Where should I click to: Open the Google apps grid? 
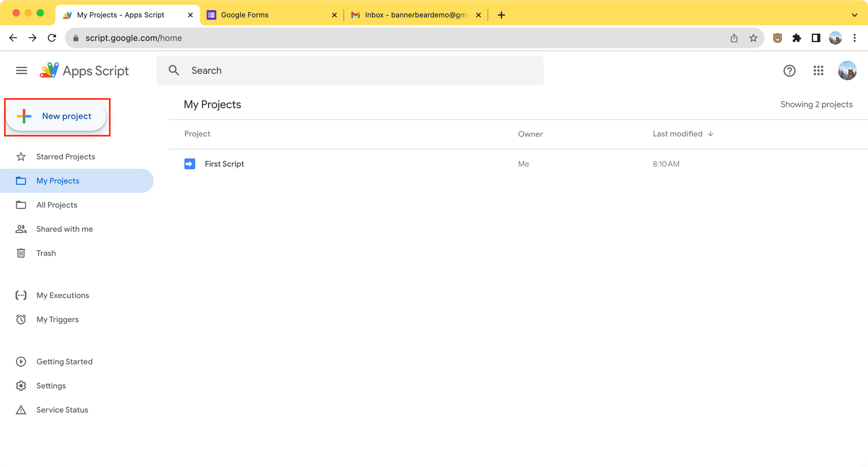tap(819, 70)
